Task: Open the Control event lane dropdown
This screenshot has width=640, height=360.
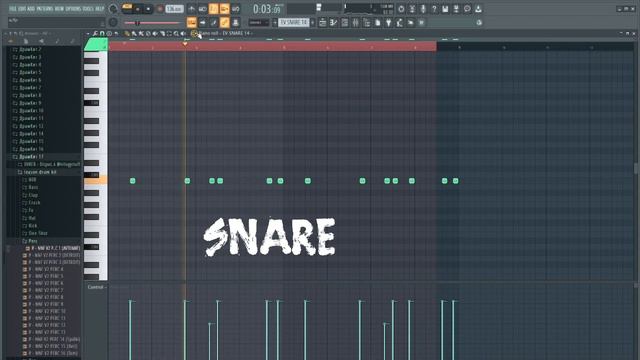Action: coord(96,287)
